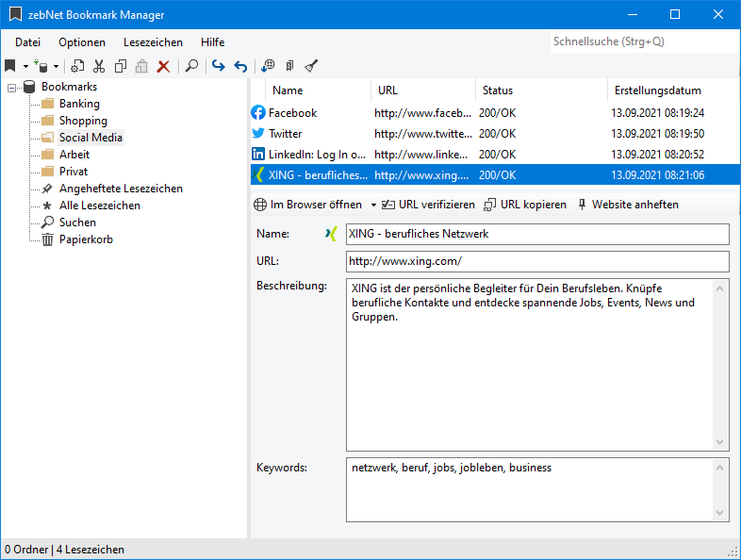Viewport: 741px width, 560px height.
Task: Open the new bookmark dropdown arrow
Action: [x=25, y=67]
